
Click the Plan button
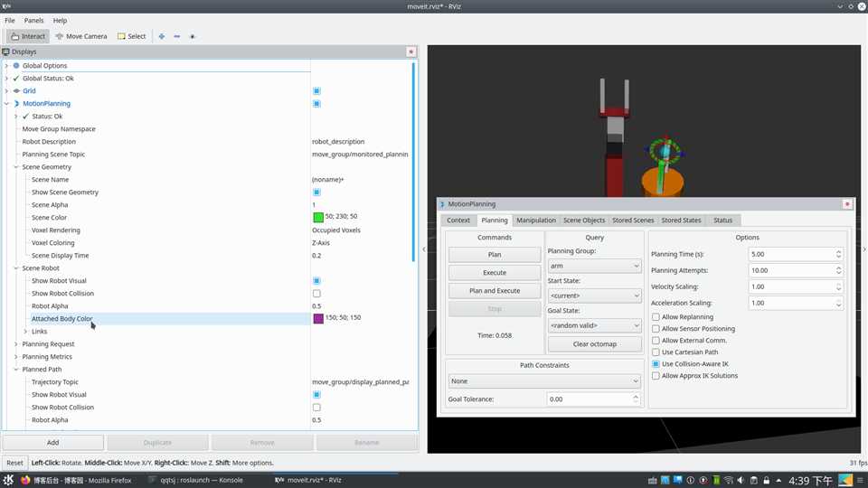[x=495, y=255]
